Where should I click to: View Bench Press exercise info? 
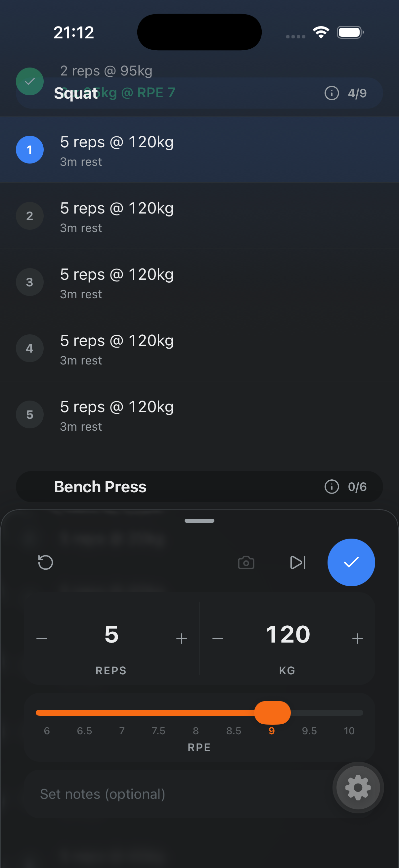(332, 487)
